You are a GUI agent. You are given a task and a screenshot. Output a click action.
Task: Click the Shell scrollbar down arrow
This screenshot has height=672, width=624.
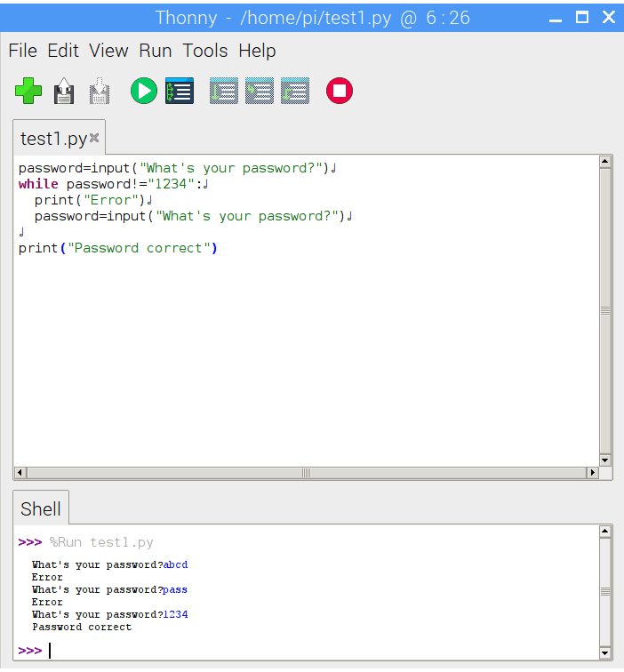tap(604, 653)
